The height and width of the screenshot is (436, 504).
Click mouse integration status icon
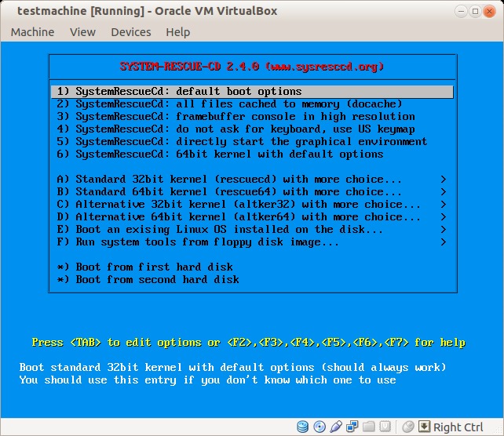[408, 427]
